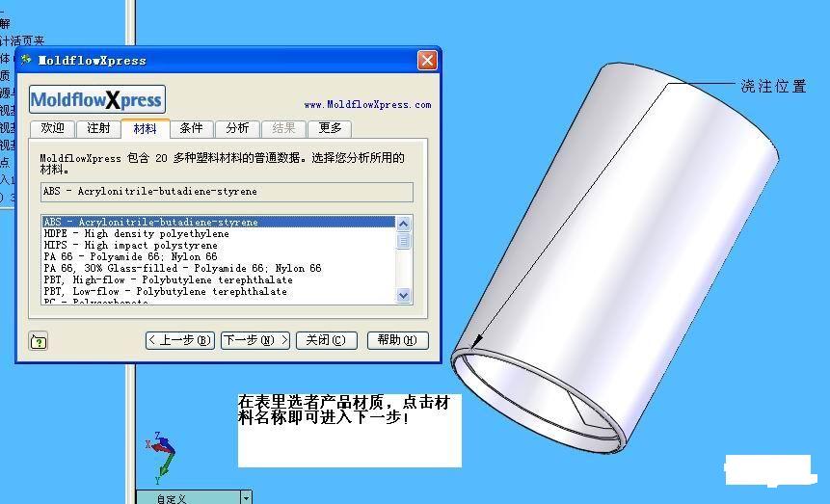The width and height of the screenshot is (830, 504).
Task: Go to the 分析 tab
Action: coord(237,128)
